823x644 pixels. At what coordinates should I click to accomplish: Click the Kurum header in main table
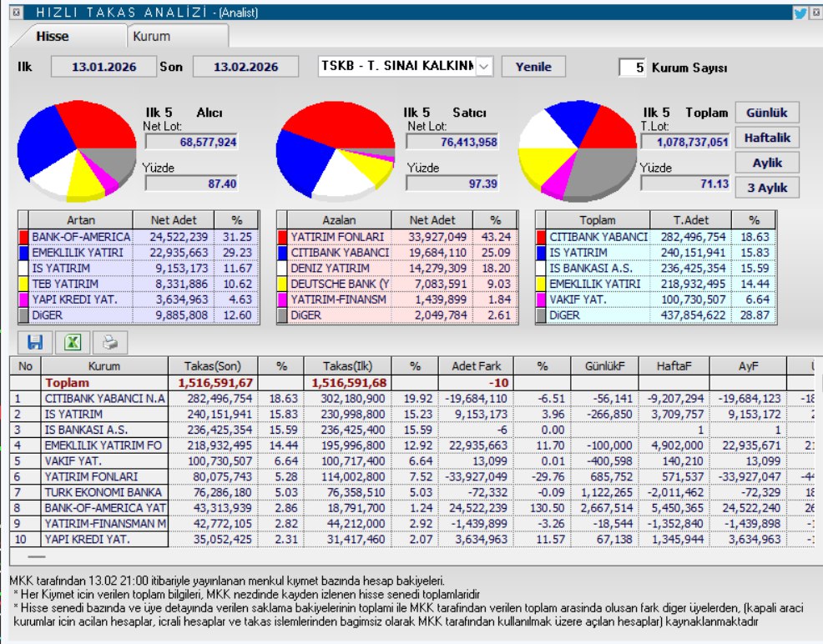pyautogui.click(x=104, y=366)
